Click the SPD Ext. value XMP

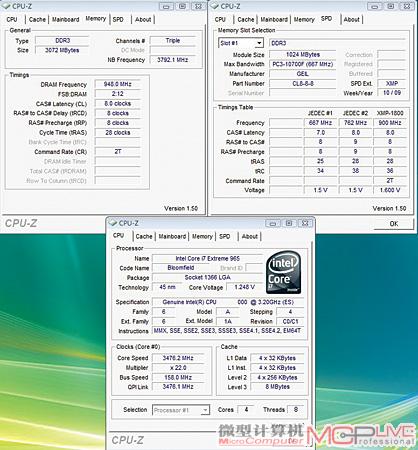pyautogui.click(x=392, y=83)
